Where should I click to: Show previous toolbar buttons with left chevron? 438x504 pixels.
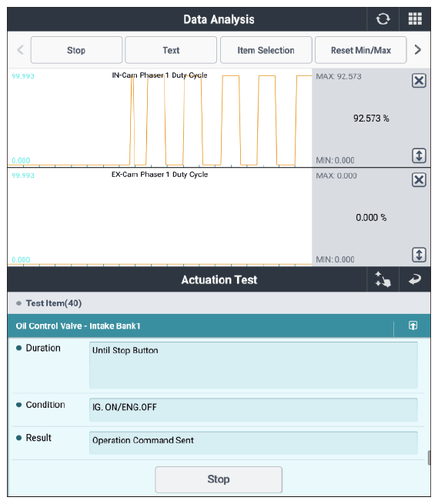click(20, 50)
